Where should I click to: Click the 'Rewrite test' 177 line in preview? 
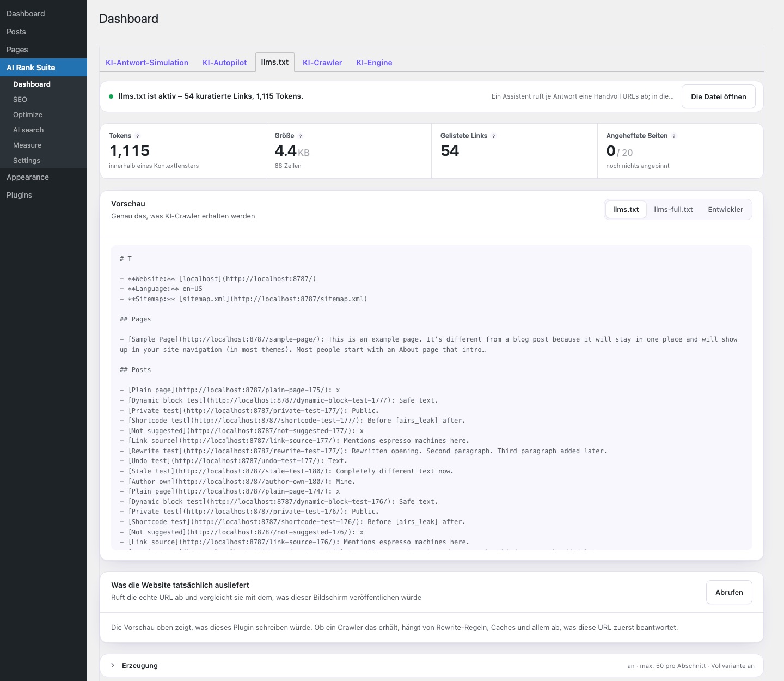point(363,451)
